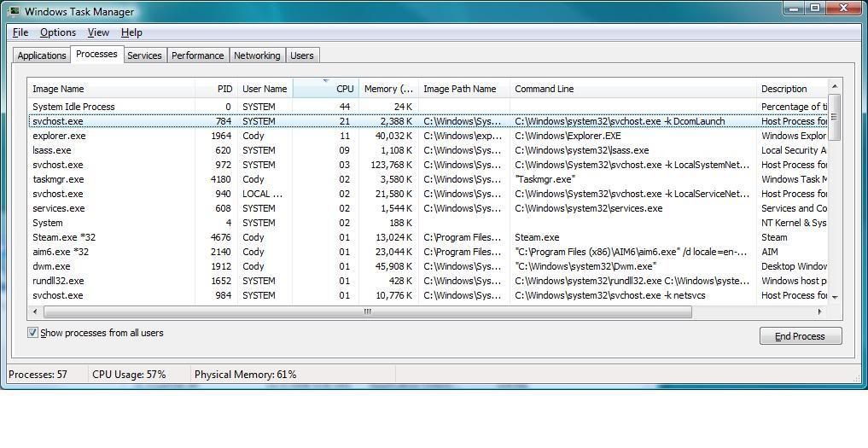
Task: Select the aim6.exe *32 process row
Action: click(428, 252)
